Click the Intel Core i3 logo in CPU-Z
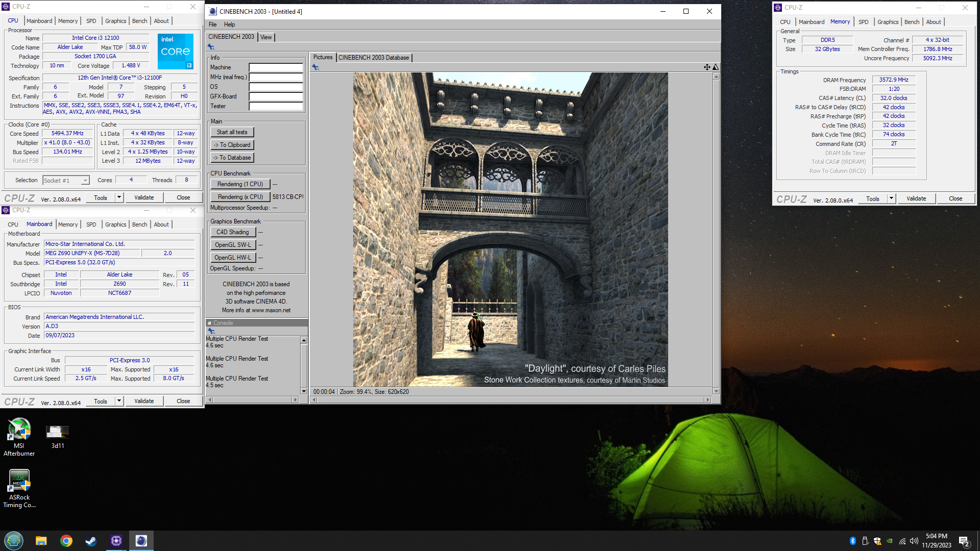980x551 pixels. (176, 52)
